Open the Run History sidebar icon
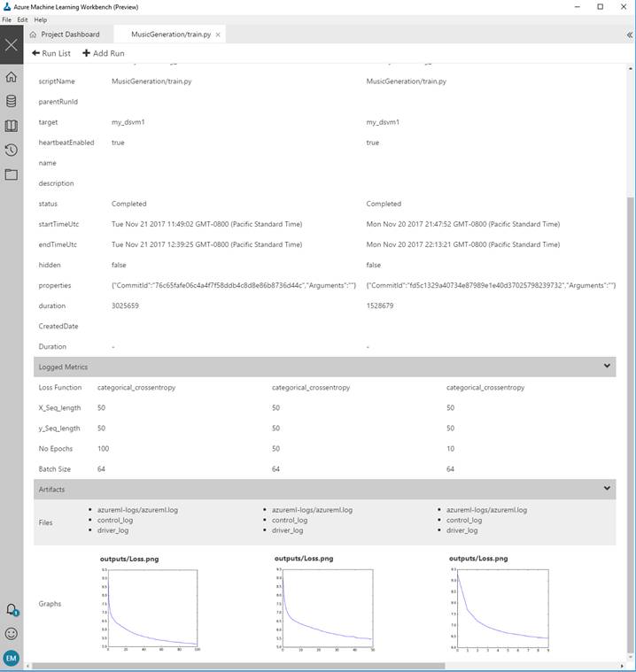The height and width of the screenshot is (672, 636). (x=12, y=150)
